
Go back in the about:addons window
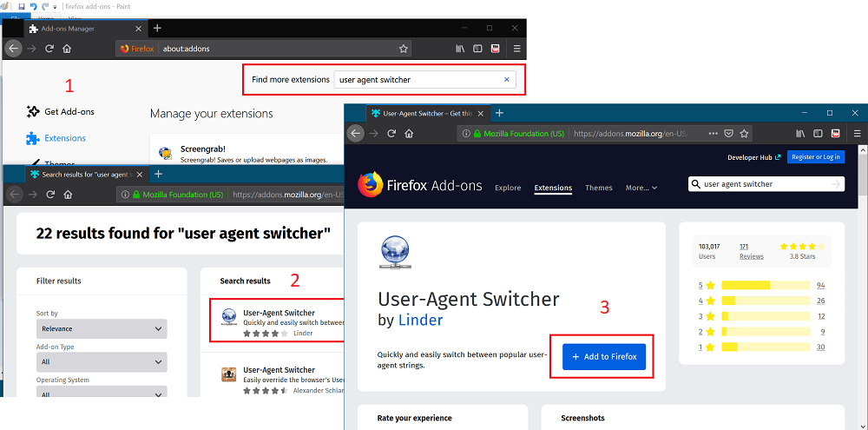13,49
